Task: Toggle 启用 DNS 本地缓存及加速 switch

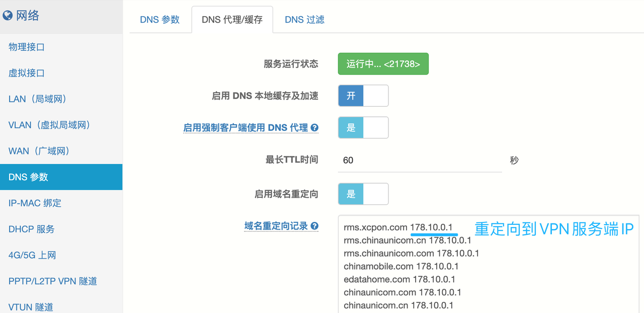Action: click(x=363, y=96)
